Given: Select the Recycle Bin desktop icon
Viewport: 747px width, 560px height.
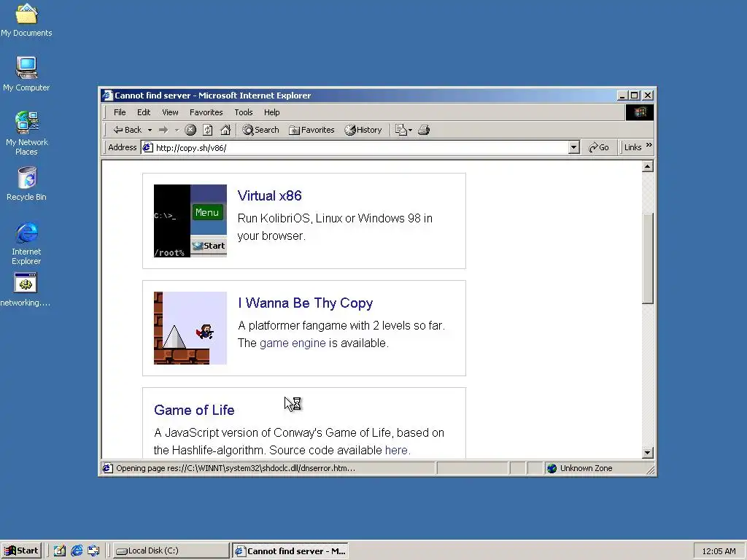Looking at the screenshot, I should (27, 184).
